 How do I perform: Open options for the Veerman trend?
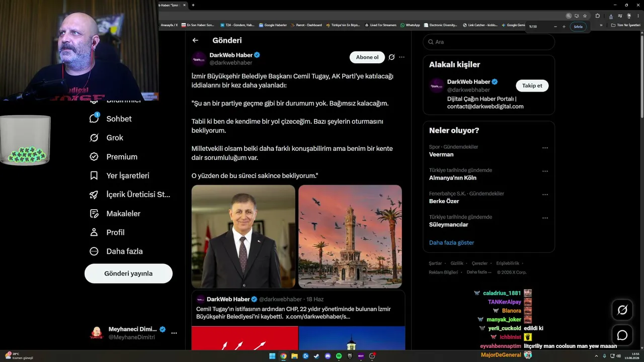[545, 148]
